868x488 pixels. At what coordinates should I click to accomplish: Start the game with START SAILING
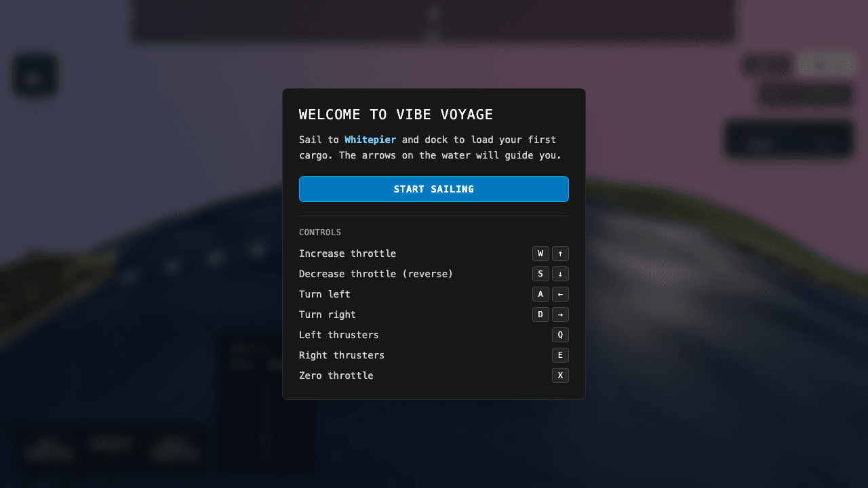[x=434, y=189]
